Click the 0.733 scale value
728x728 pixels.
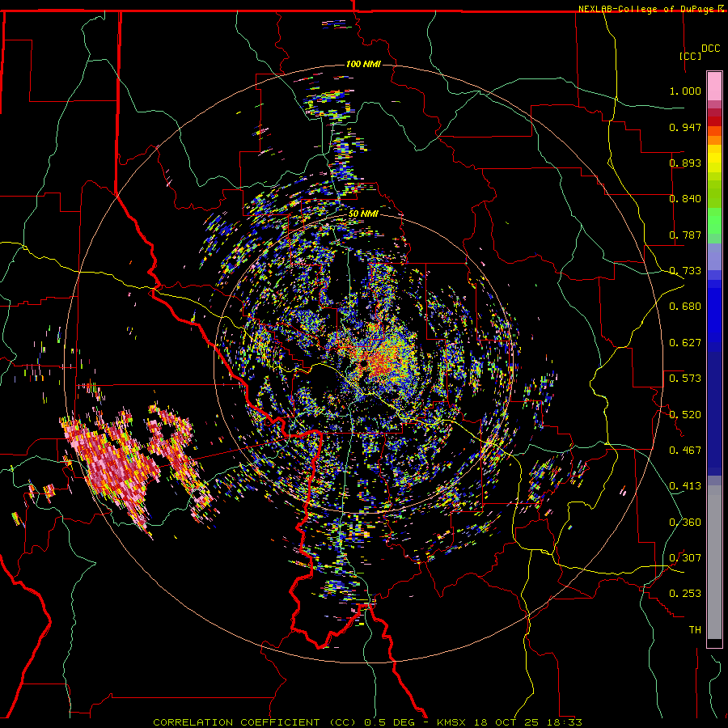coord(685,271)
